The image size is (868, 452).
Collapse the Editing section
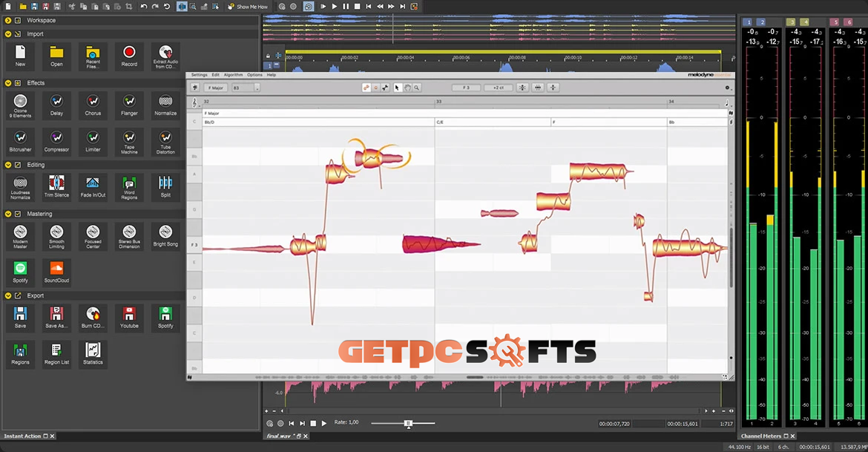tap(7, 165)
